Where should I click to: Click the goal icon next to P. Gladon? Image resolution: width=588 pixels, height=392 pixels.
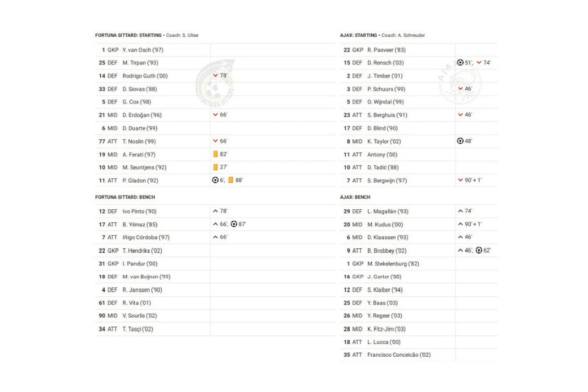pyautogui.click(x=215, y=180)
